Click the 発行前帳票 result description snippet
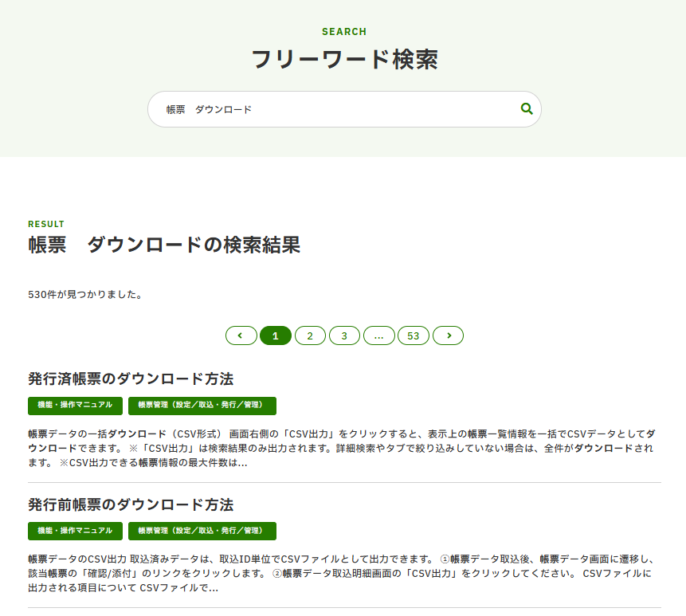 pyautogui.click(x=343, y=574)
